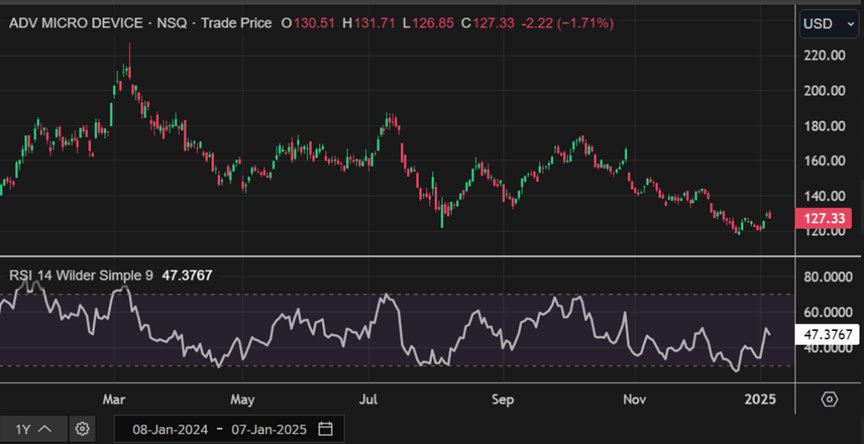This screenshot has height=444, width=864.
Task: Open the calendar date picker icon
Action: click(326, 429)
